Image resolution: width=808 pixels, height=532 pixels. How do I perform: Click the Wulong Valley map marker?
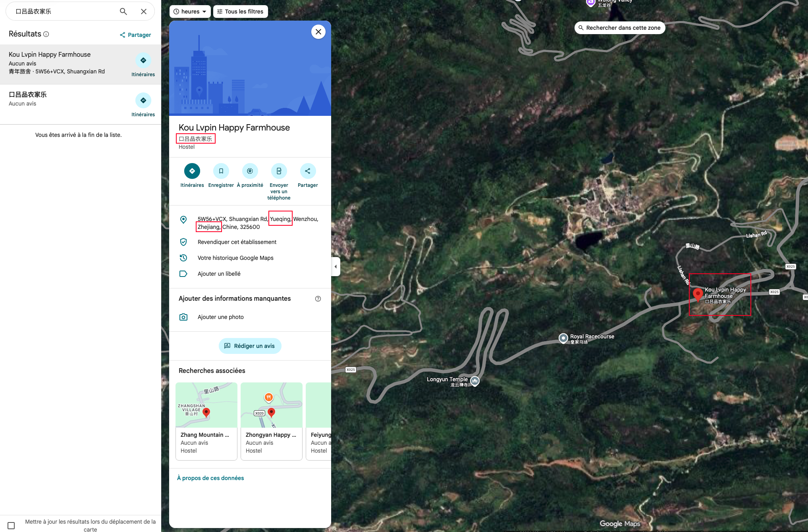click(x=590, y=2)
